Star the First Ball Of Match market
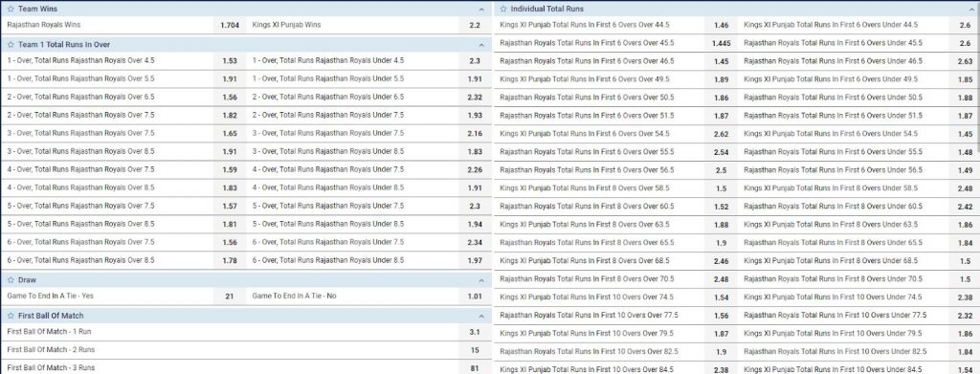980x374 pixels. pyautogui.click(x=11, y=316)
